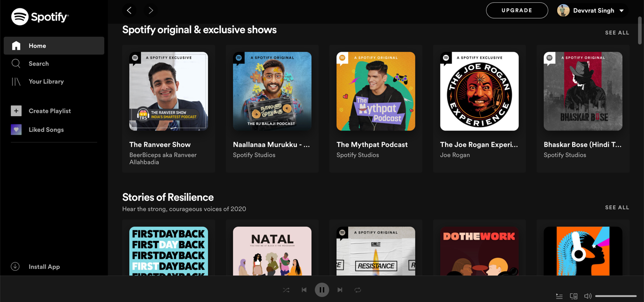
Task: Click 'Joe Rogan' author text under the title
Action: click(455, 155)
